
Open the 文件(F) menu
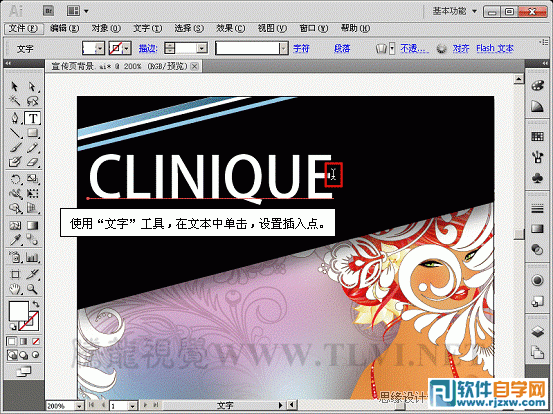pos(23,28)
